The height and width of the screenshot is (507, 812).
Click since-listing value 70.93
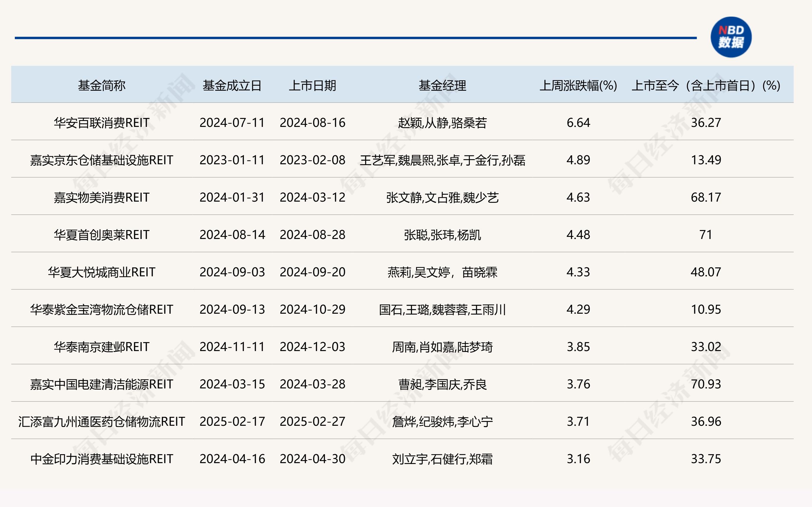click(x=706, y=384)
